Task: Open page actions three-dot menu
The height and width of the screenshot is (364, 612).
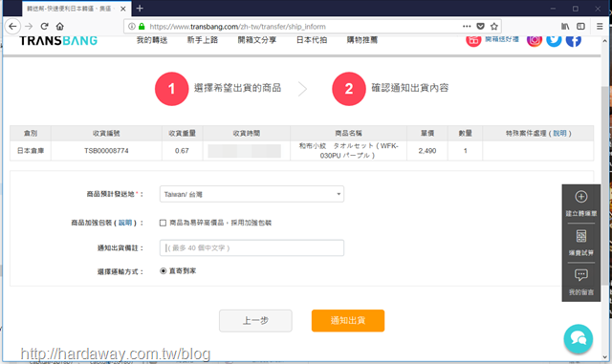Action: [x=467, y=26]
